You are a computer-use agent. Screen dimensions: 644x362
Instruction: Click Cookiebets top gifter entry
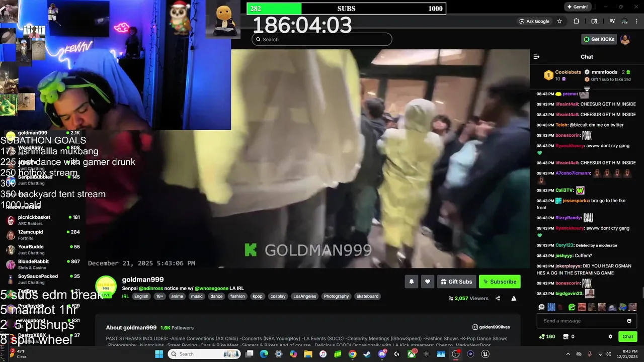562,75
